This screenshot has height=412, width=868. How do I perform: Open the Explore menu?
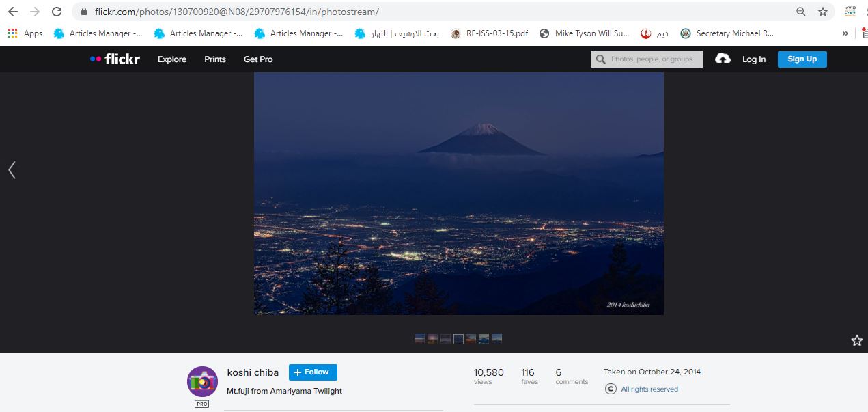coord(172,59)
